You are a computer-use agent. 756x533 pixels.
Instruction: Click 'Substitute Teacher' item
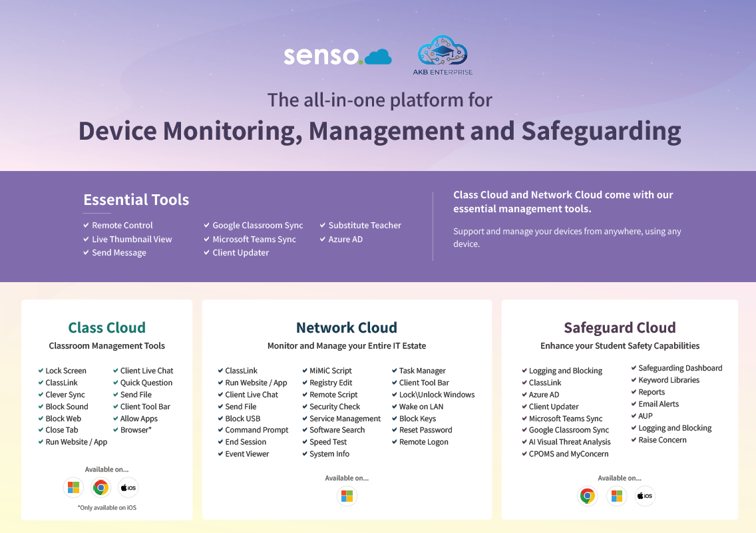pos(365,225)
